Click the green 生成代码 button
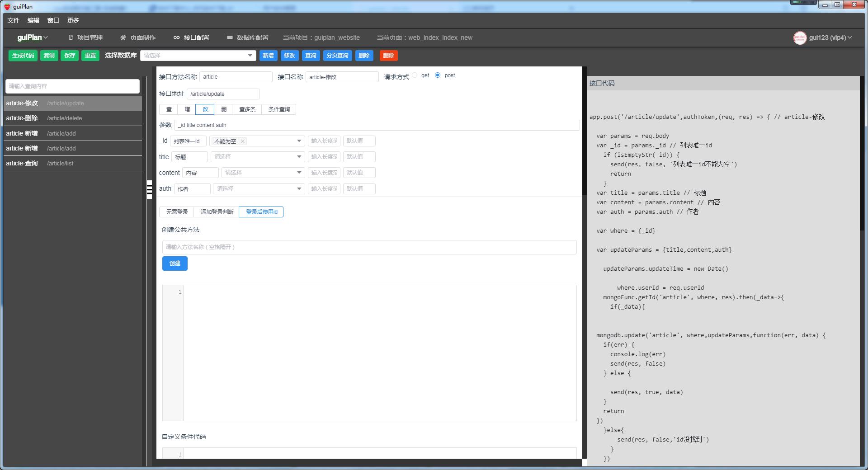The image size is (868, 470). coord(23,56)
